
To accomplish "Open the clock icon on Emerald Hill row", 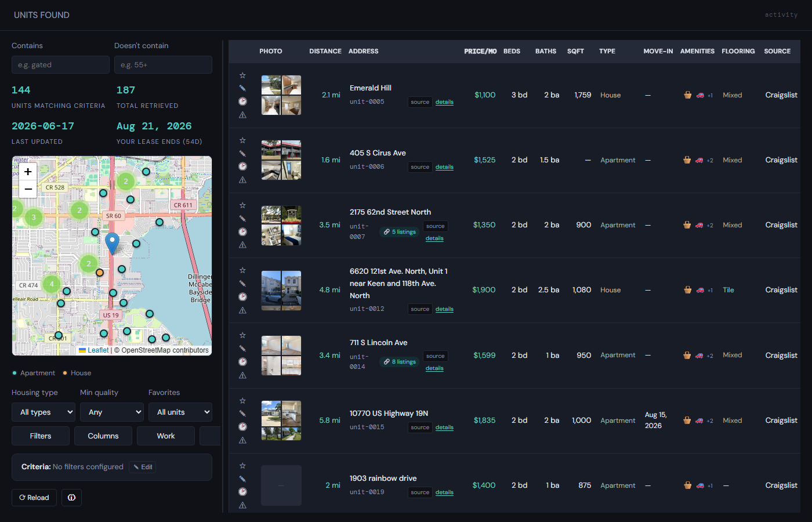I will coord(242,101).
